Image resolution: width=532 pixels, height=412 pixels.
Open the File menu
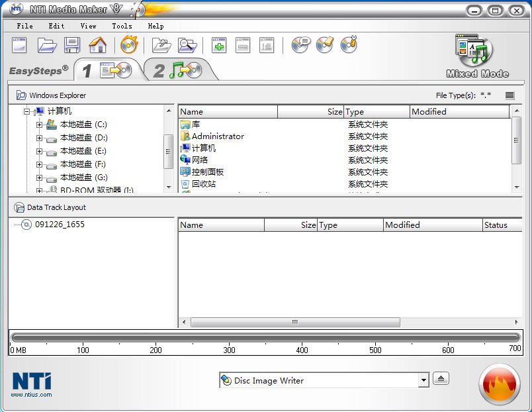(x=24, y=26)
